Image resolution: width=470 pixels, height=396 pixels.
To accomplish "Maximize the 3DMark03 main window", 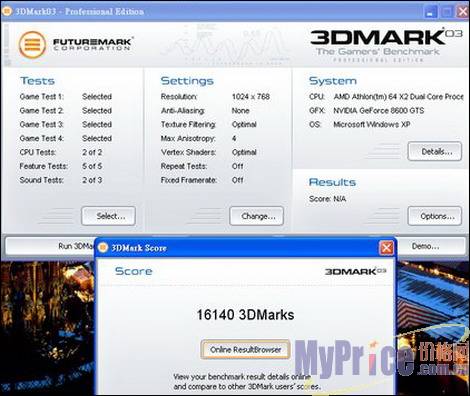I will coord(447,12).
